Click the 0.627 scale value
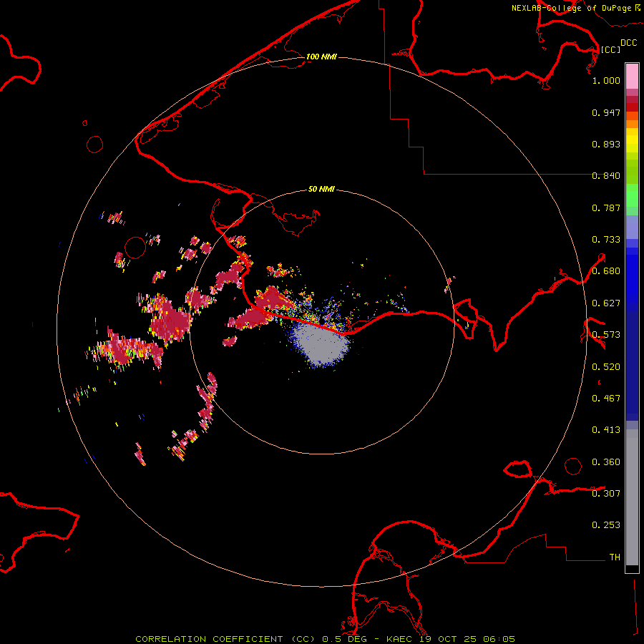The image size is (644, 644). (606, 303)
